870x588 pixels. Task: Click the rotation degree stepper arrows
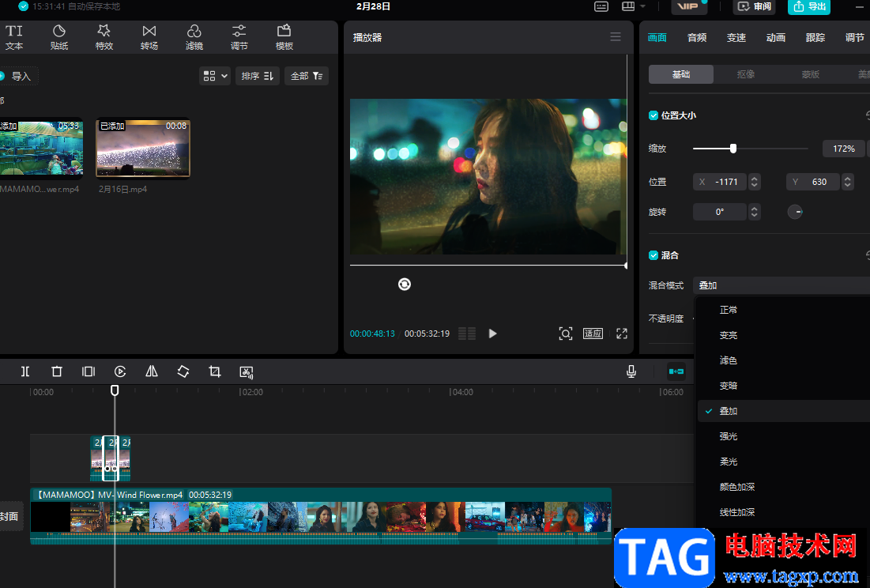tap(754, 212)
